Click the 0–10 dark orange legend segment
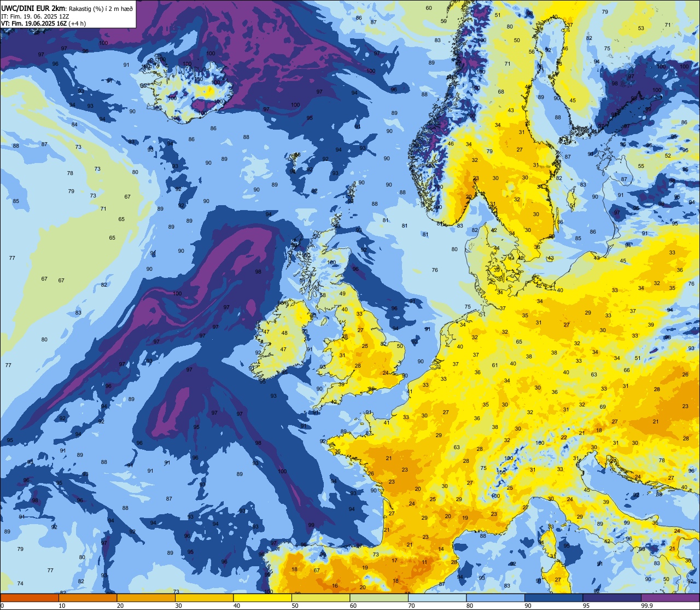This screenshot has width=700, height=610. tap(30, 598)
